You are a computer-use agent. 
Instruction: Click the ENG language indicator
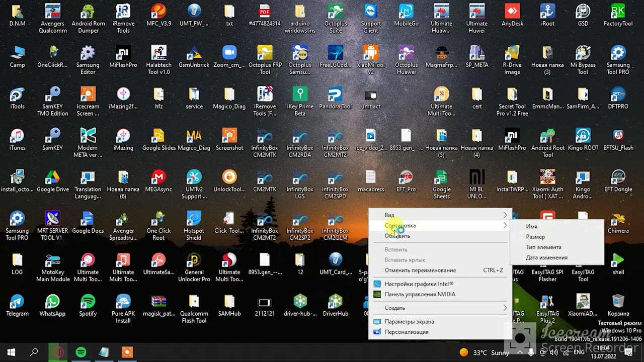[579, 352]
